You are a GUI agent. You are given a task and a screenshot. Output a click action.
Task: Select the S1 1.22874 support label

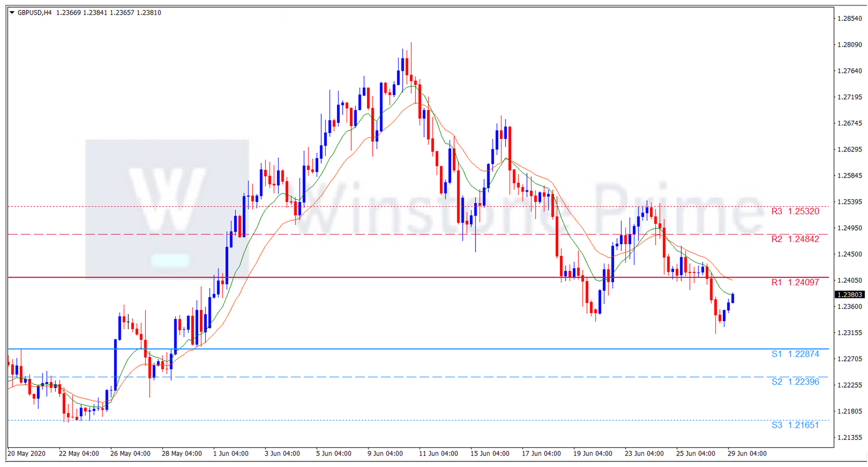click(795, 354)
